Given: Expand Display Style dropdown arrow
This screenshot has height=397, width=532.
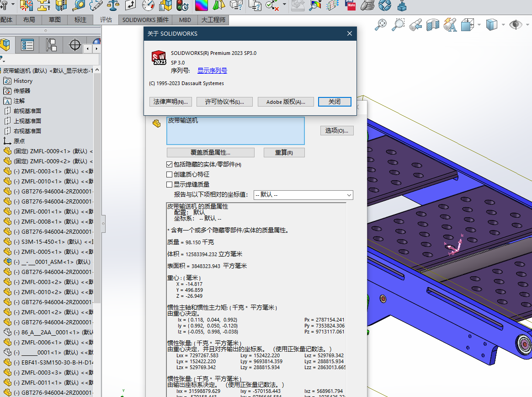Looking at the screenshot, I should pos(503,24).
